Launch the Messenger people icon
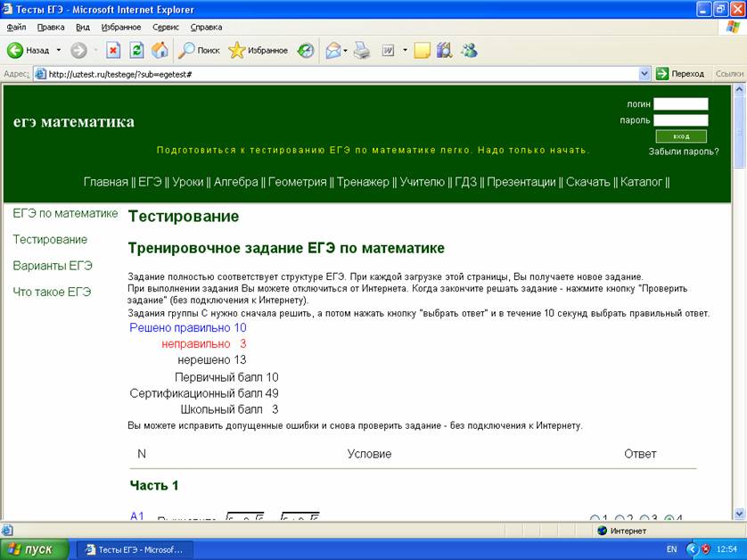The height and width of the screenshot is (560, 747). [469, 50]
